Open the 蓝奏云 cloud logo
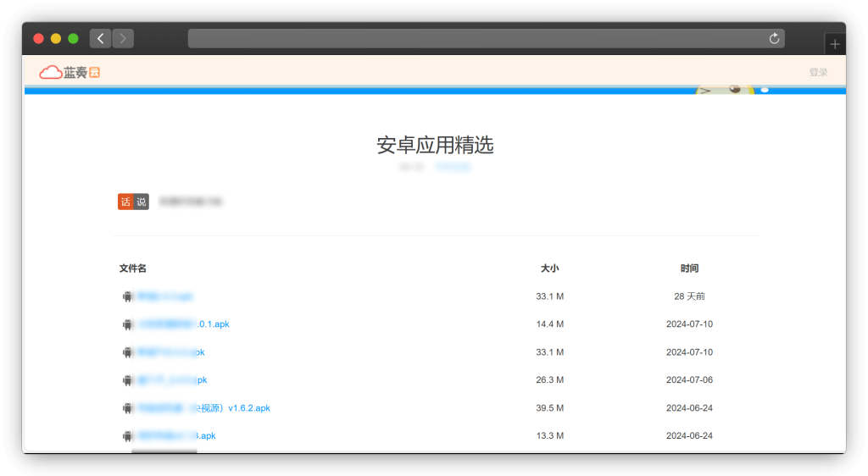This screenshot has height=476, width=868. point(70,73)
